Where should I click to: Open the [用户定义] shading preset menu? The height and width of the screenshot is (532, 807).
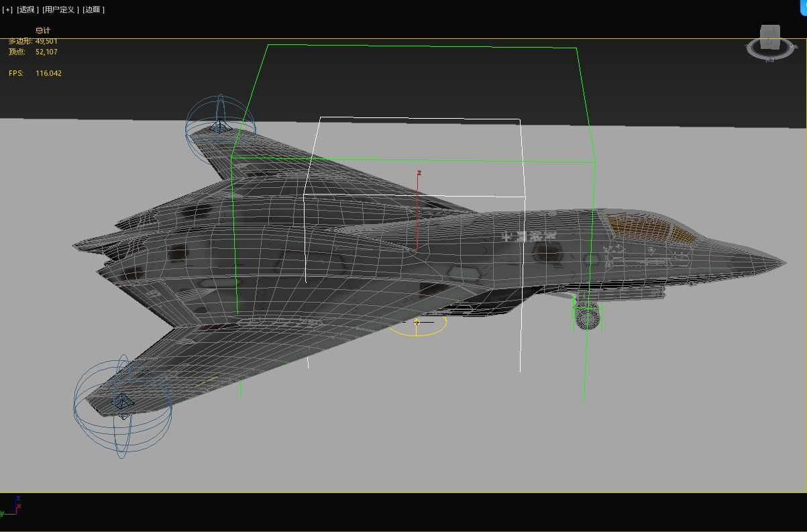pos(60,9)
